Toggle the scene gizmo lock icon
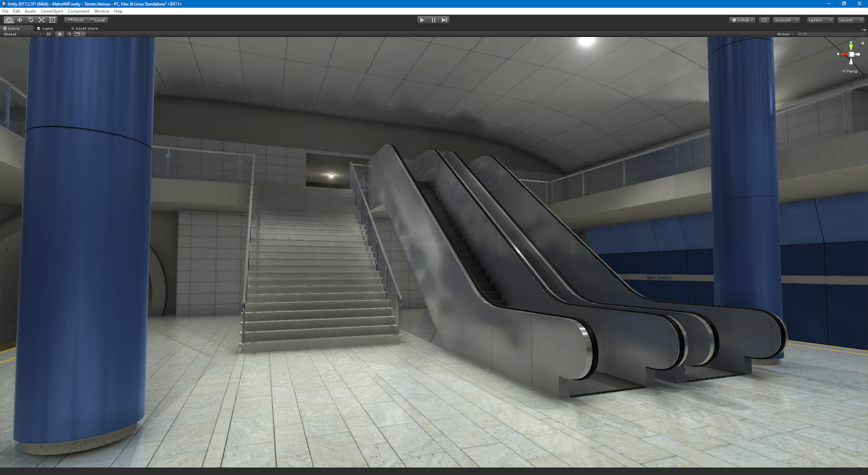 coord(863,42)
